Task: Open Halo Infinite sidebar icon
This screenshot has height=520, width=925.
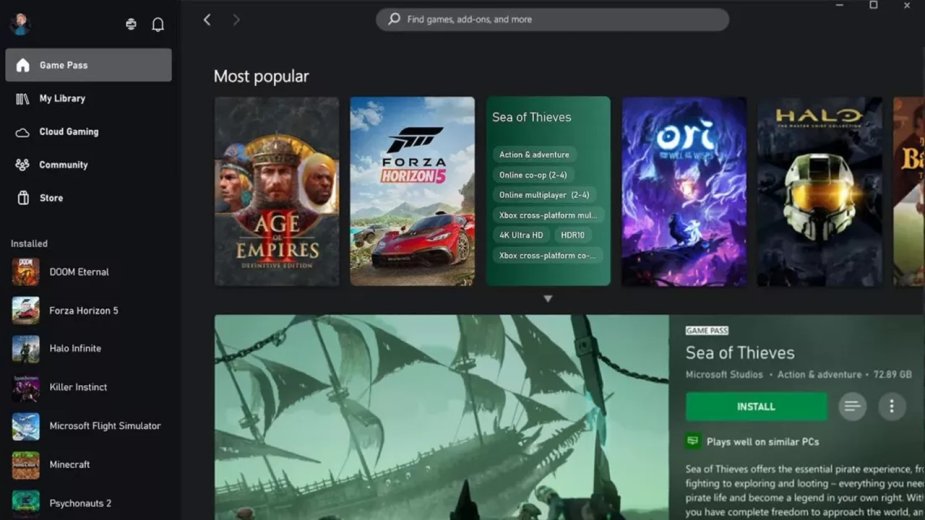Action: point(25,349)
